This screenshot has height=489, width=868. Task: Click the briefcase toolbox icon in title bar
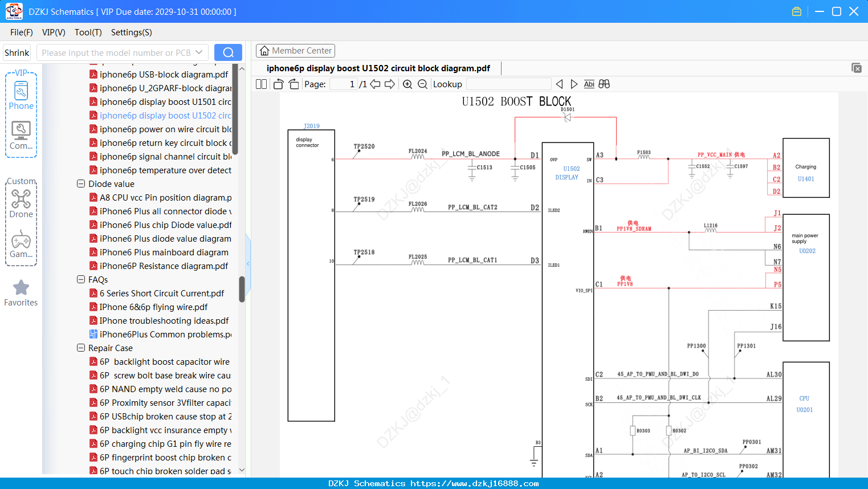797,11
